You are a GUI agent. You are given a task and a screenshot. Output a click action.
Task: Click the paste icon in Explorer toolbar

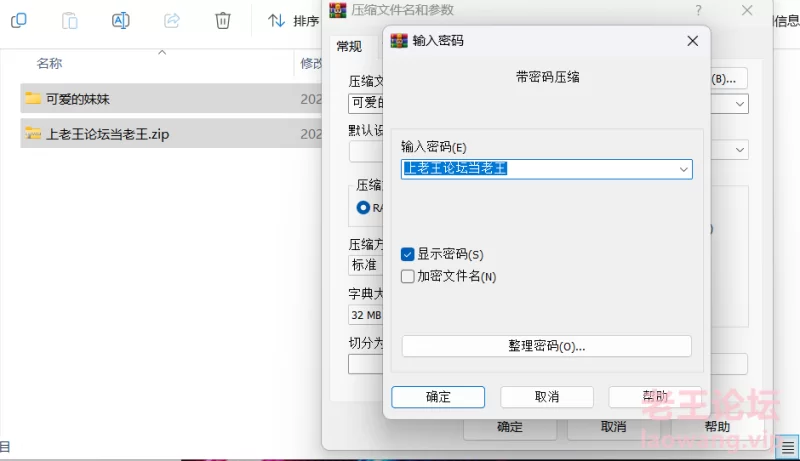point(69,21)
